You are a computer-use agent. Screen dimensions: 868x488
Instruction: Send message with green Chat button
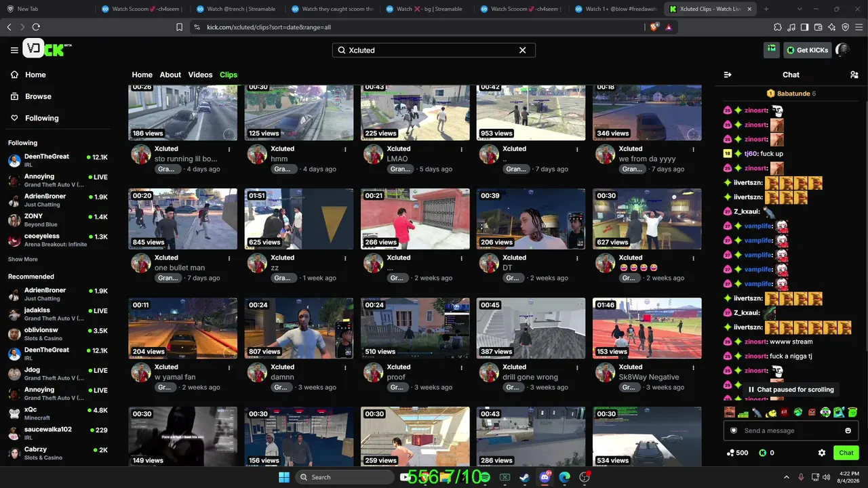846,453
